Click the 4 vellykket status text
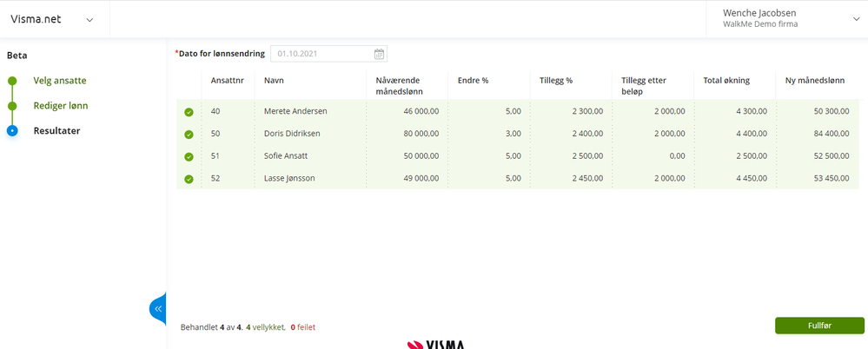This screenshot has width=868, height=349. coord(265,327)
